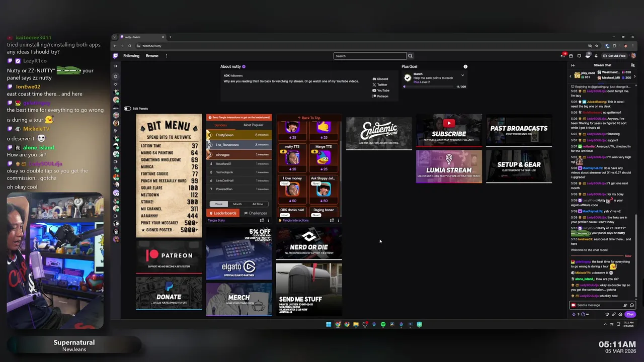Screen dimensions: 644x362
Task: Click the Get Ad-Free button
Action: tap(614, 56)
